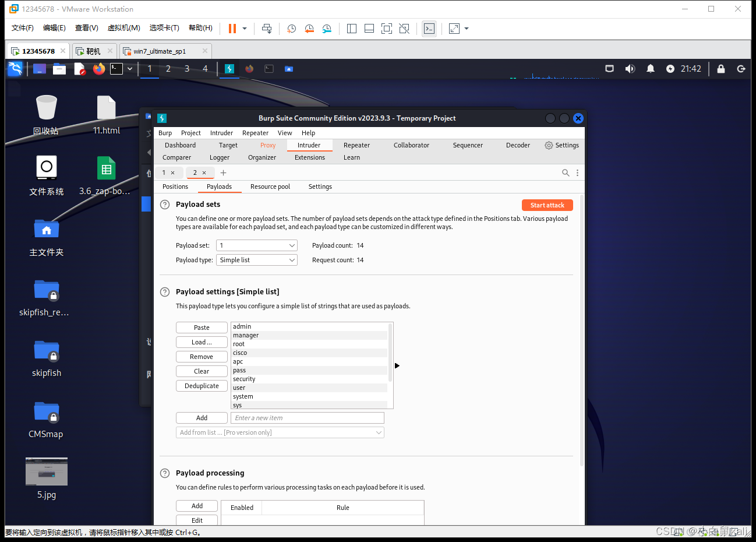Click the volume speaker icon in Kali panel
Viewport: 756px width, 542px height.
pyautogui.click(x=630, y=69)
